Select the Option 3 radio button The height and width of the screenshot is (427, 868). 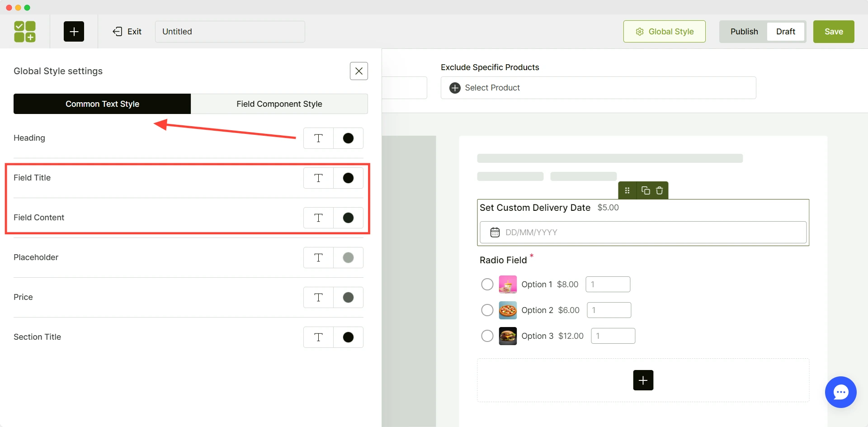pyautogui.click(x=487, y=336)
